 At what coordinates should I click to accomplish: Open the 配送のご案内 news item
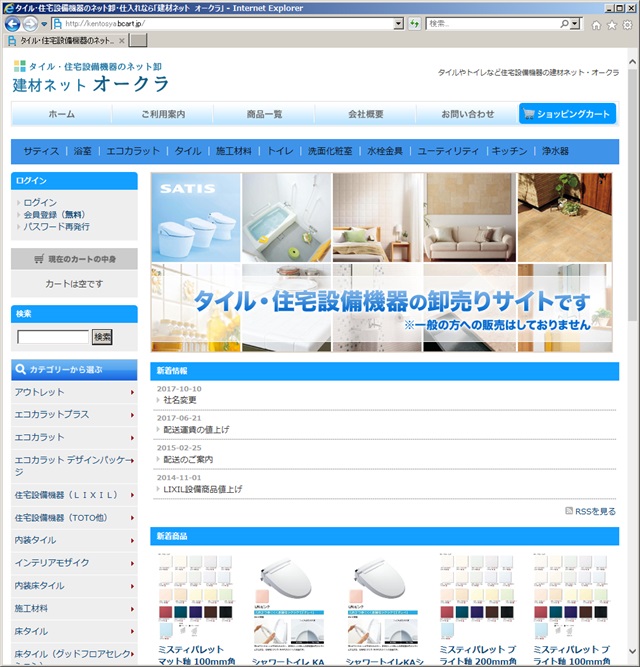coord(188,459)
